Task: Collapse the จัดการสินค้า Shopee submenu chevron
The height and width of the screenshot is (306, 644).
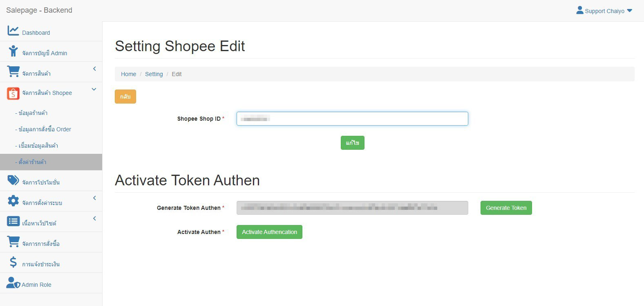Action: (x=94, y=89)
